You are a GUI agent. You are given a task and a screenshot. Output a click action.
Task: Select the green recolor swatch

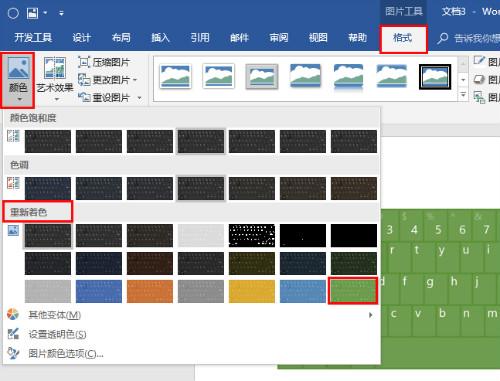click(353, 291)
